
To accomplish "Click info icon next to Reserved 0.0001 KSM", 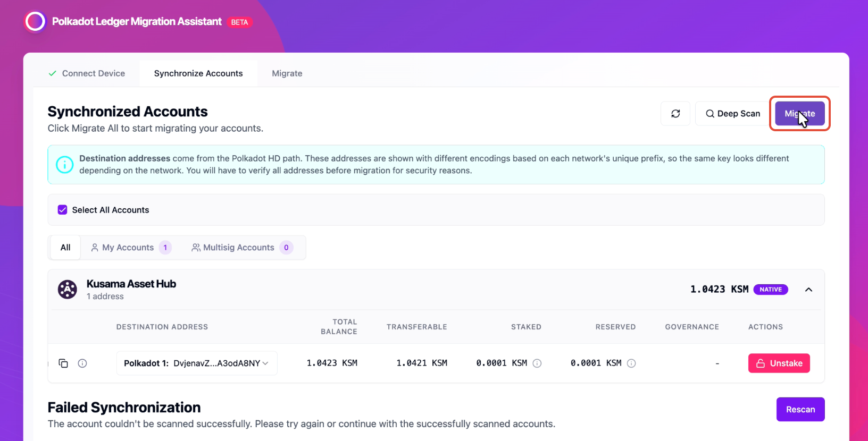I will click(631, 363).
